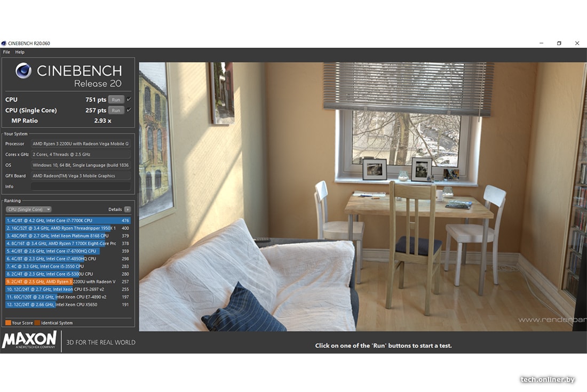Click the Cinebench logo icon

23,70
